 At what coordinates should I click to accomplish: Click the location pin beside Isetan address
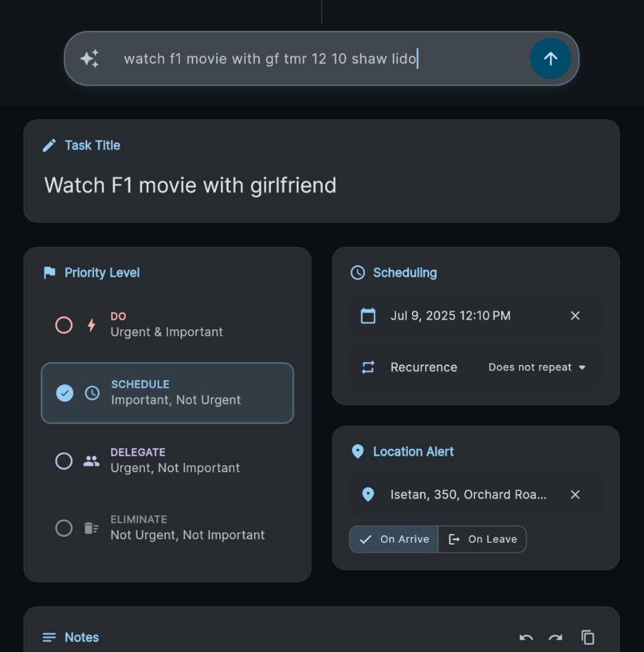click(368, 494)
